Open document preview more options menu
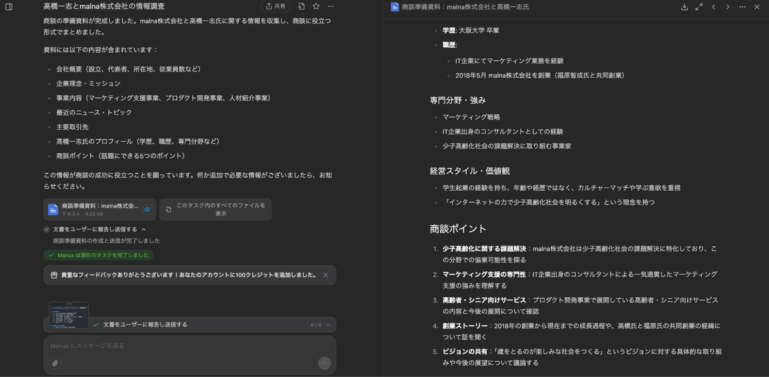 (743, 7)
